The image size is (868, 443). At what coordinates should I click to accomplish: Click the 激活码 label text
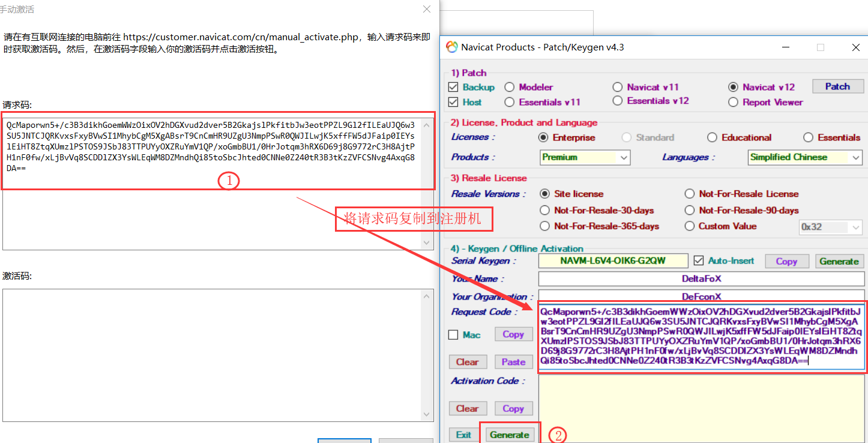[x=17, y=276]
